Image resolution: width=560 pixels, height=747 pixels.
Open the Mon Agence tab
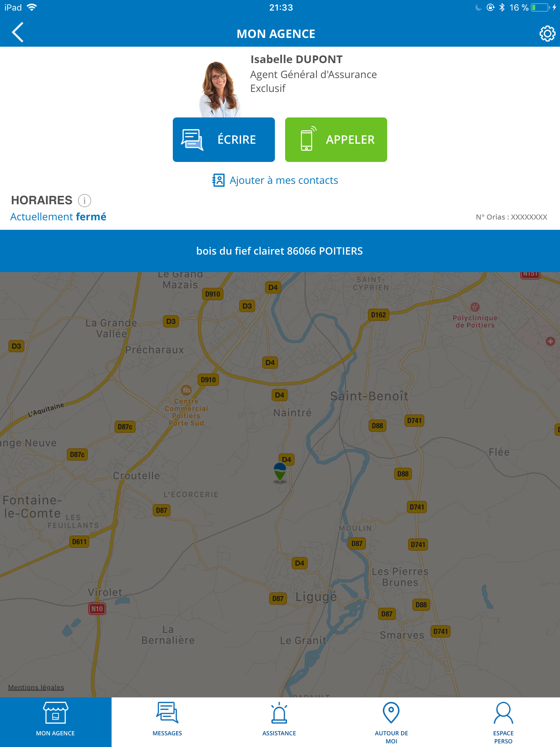[x=55, y=722]
